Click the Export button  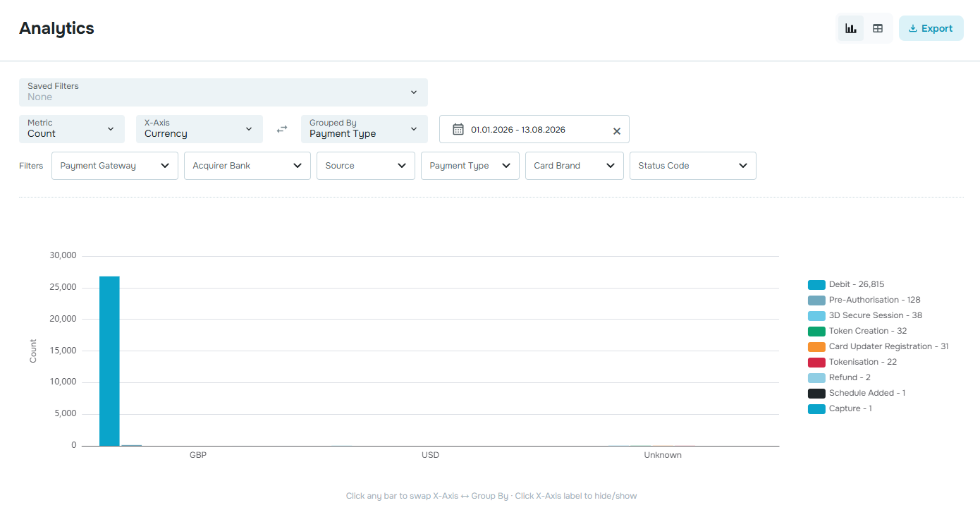tap(931, 28)
